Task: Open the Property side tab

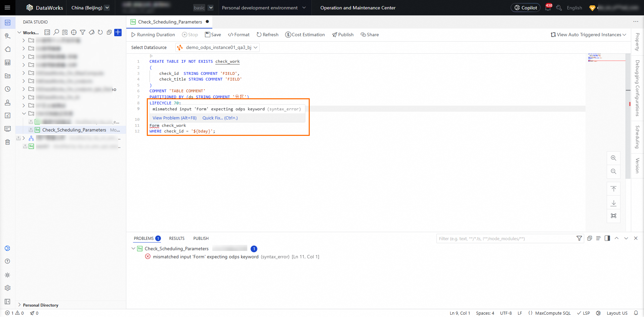Action: click(637, 42)
